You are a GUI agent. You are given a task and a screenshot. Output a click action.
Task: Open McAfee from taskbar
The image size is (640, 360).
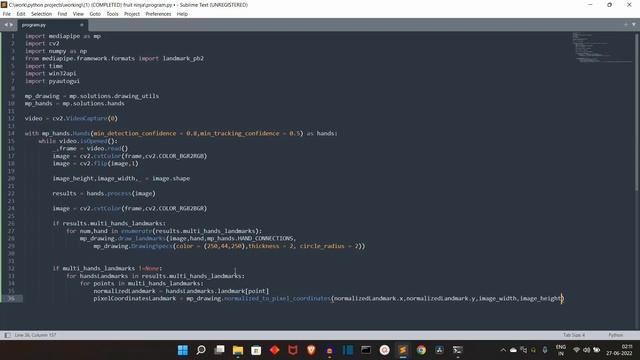tap(293, 350)
